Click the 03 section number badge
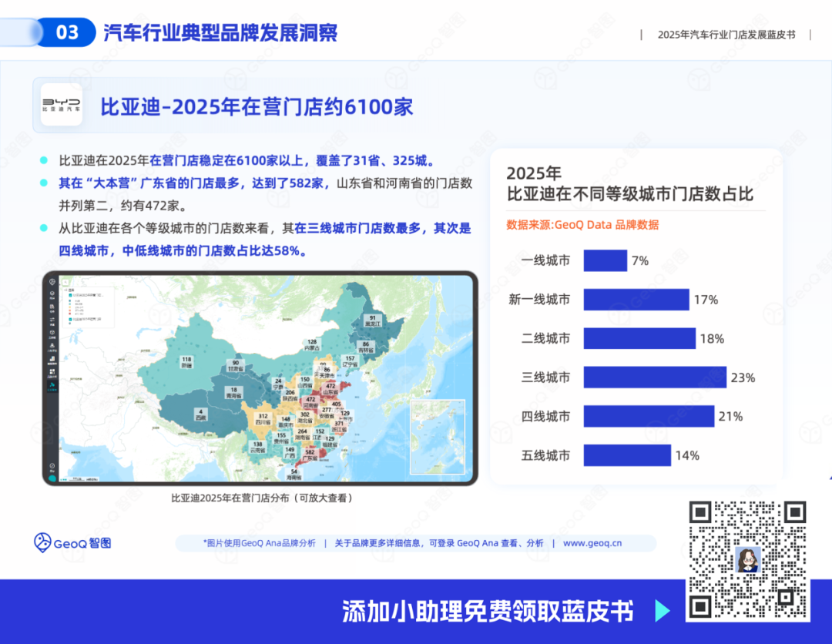Image resolution: width=832 pixels, height=644 pixels. coord(68,33)
